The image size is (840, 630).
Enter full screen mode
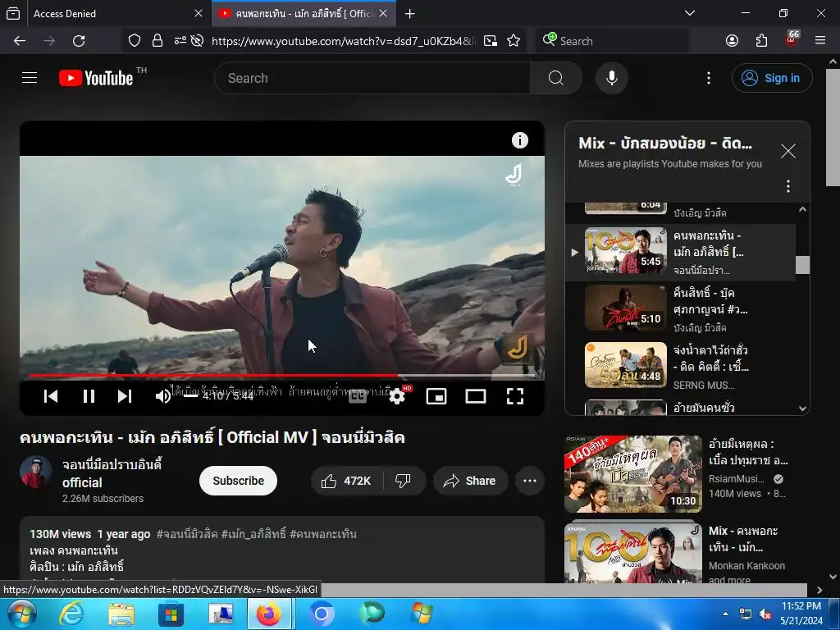(x=515, y=396)
